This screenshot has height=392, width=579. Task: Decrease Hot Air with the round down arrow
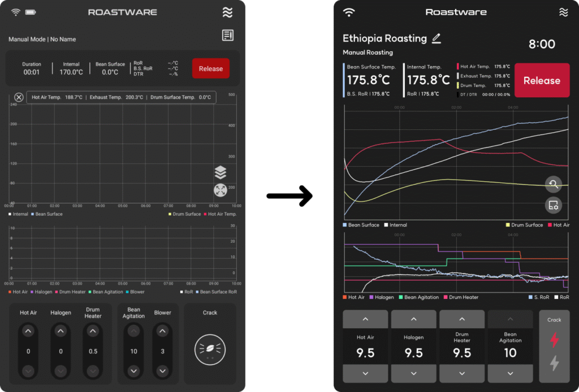(x=28, y=371)
